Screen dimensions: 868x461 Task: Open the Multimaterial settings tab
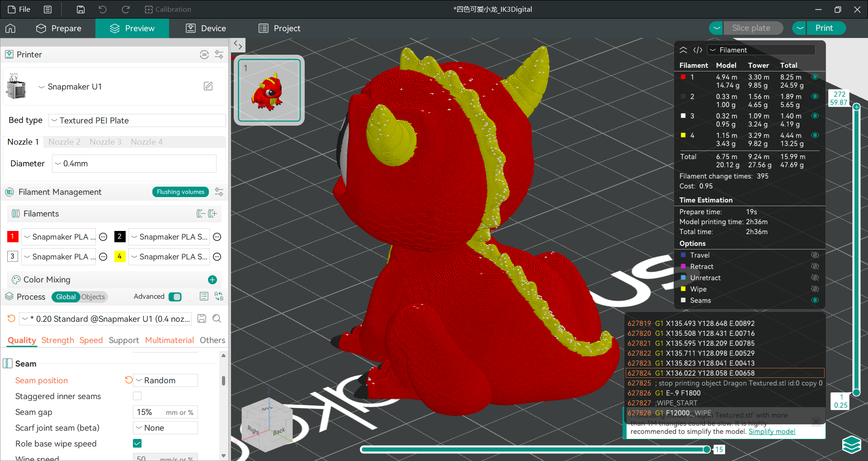170,340
